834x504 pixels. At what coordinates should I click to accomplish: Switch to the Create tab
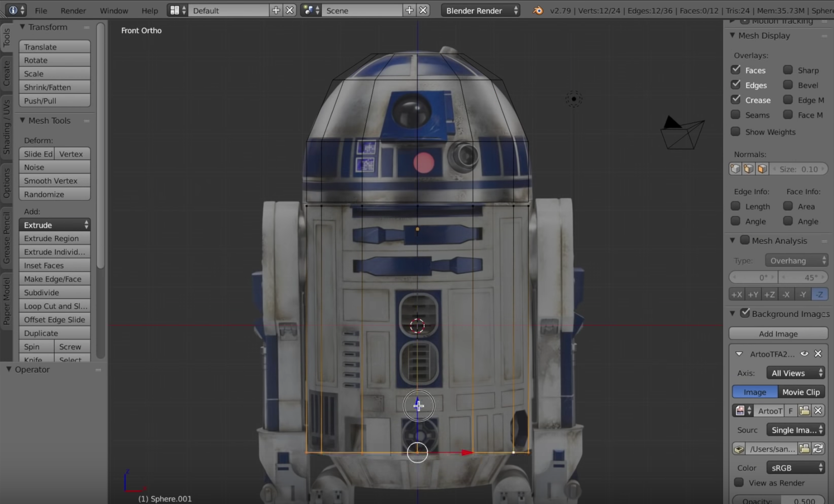pyautogui.click(x=6, y=73)
